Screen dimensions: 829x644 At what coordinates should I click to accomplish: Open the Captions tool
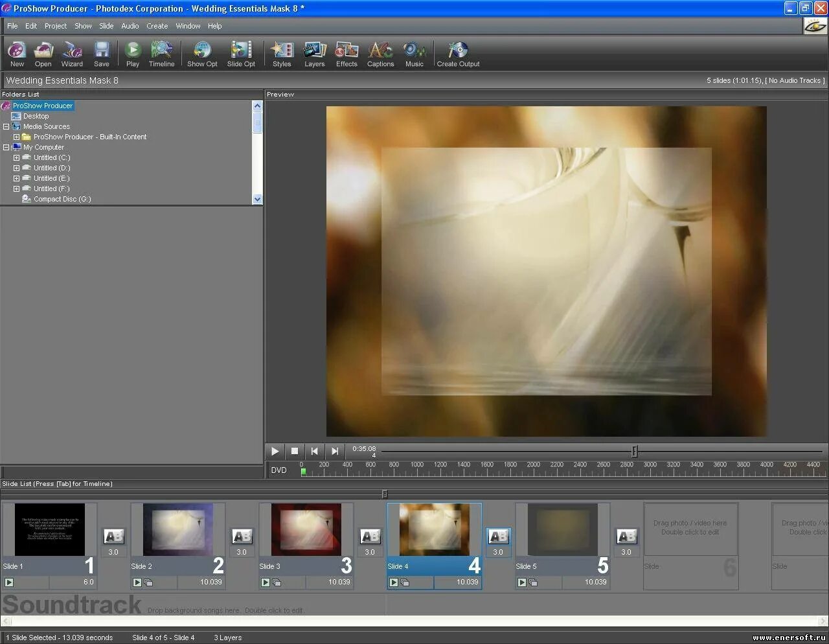point(381,54)
